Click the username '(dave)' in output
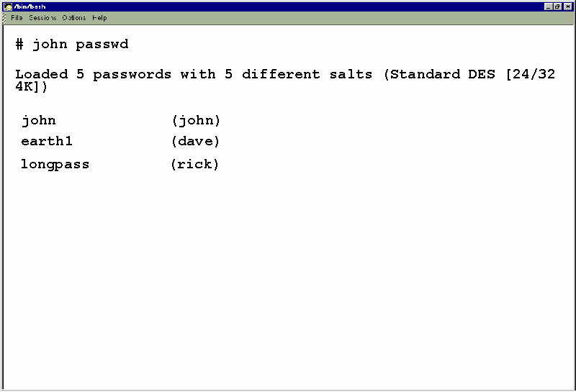 pyautogui.click(x=195, y=141)
